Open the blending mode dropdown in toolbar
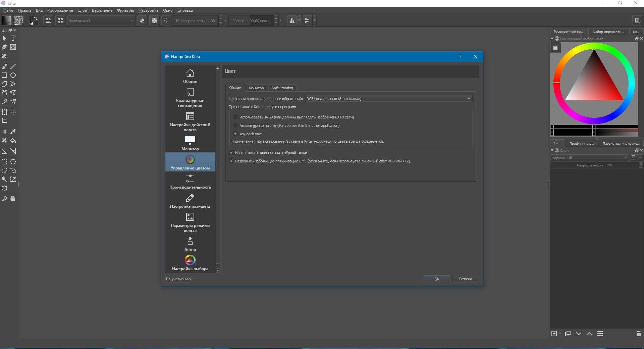This screenshot has height=349, width=644. [x=101, y=21]
